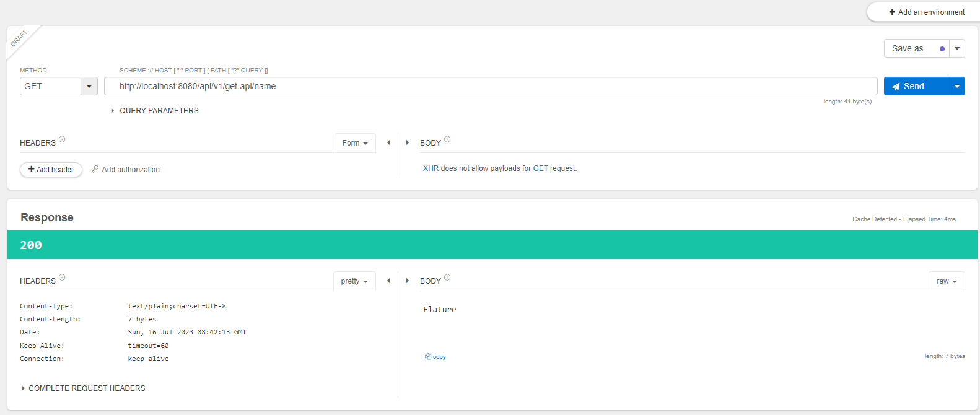Click the XHR link in body message
The width and height of the screenshot is (980, 415).
coord(431,168)
